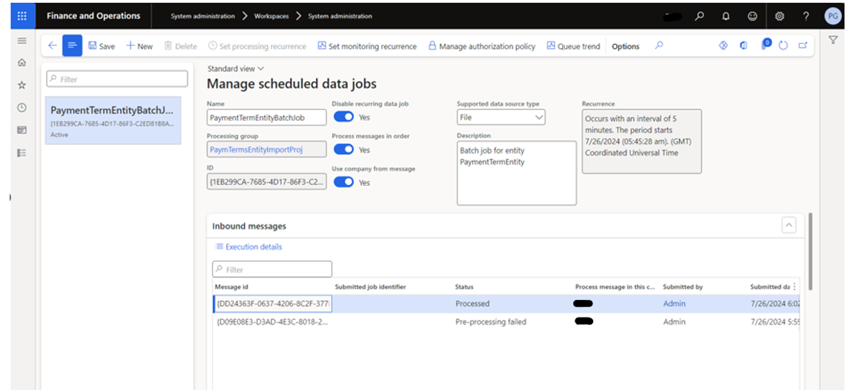Toggle Use company from message switch

pos(344,182)
